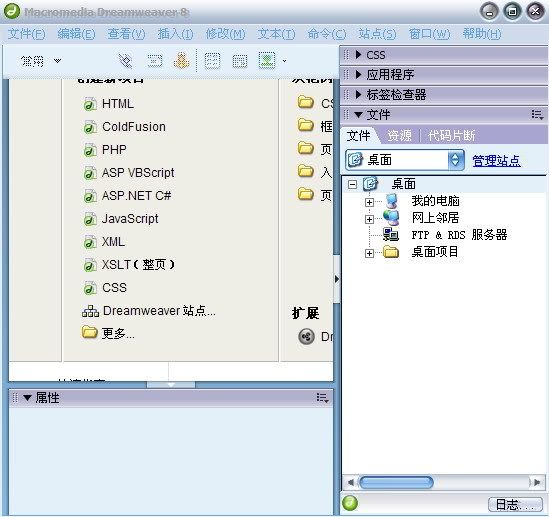Click the 管理站点 link
Screen dimensions: 549x517
tap(496, 161)
